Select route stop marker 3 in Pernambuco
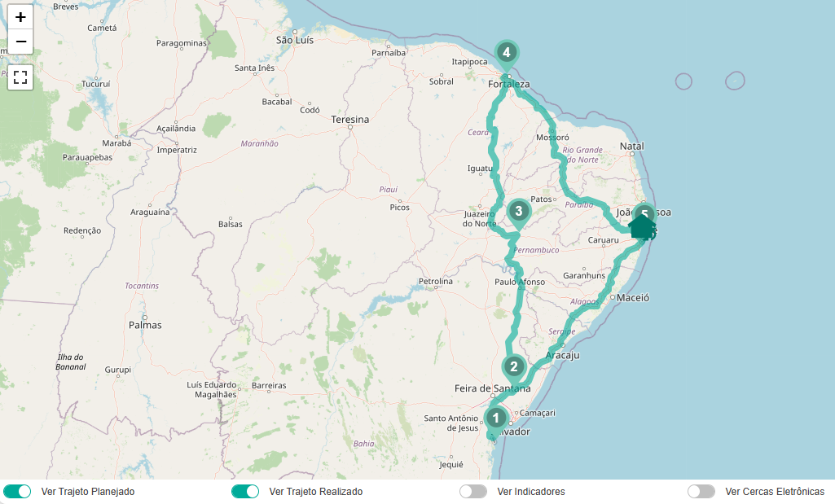The image size is (835, 504). click(x=518, y=211)
